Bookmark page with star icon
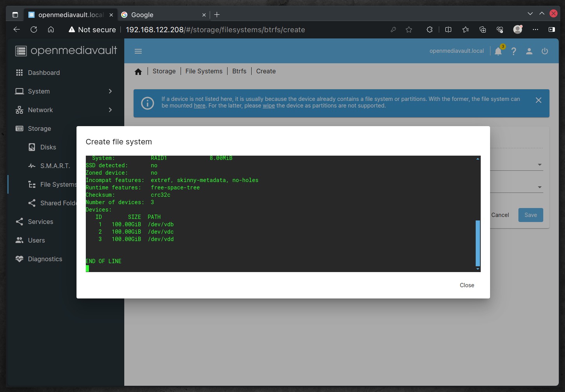Screen dimensions: 565x392 tap(409, 29)
